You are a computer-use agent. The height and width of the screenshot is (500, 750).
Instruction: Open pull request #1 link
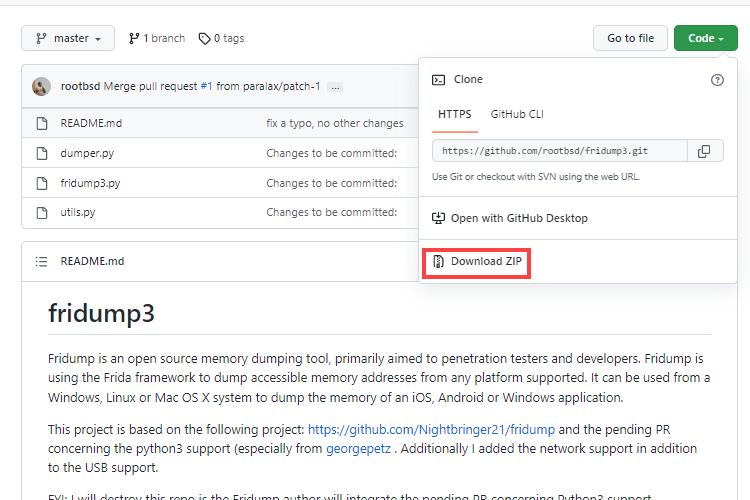coord(206,86)
